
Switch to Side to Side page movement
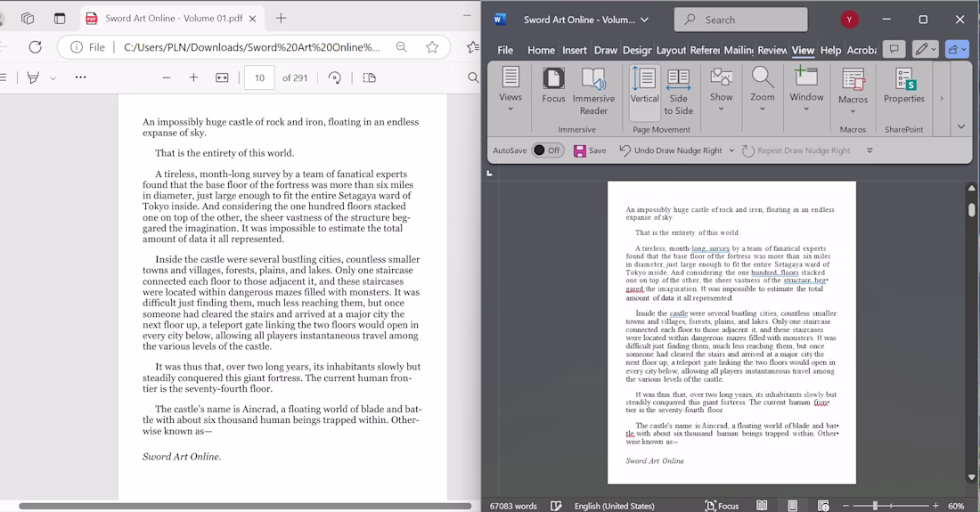point(678,91)
